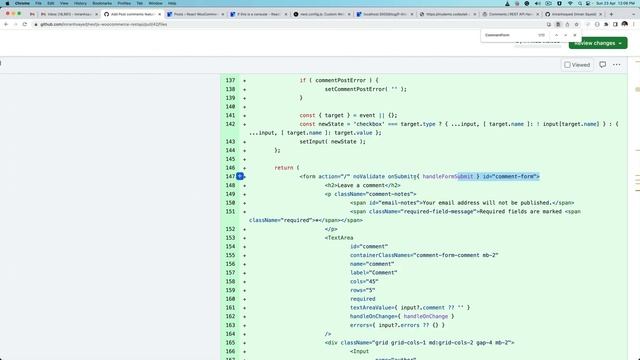The image size is (640, 360).
Task: Go forward to the next page
Action: tap(15, 24)
